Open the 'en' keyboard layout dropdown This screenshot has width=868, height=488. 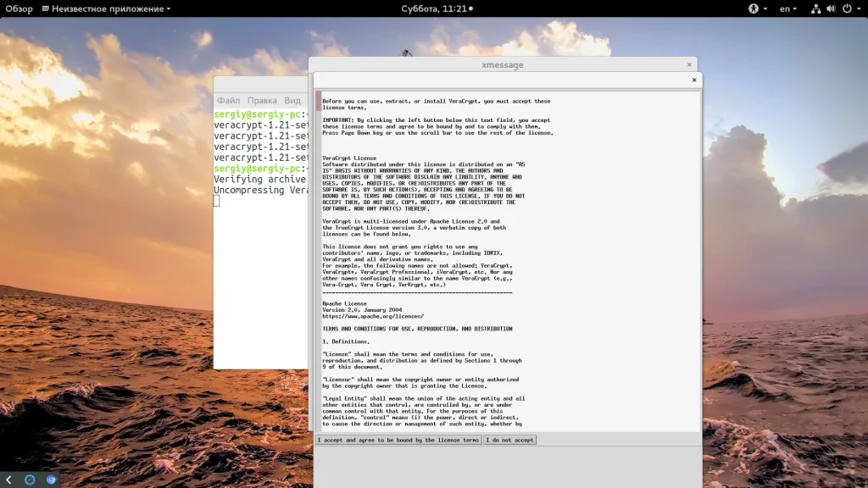click(x=788, y=8)
